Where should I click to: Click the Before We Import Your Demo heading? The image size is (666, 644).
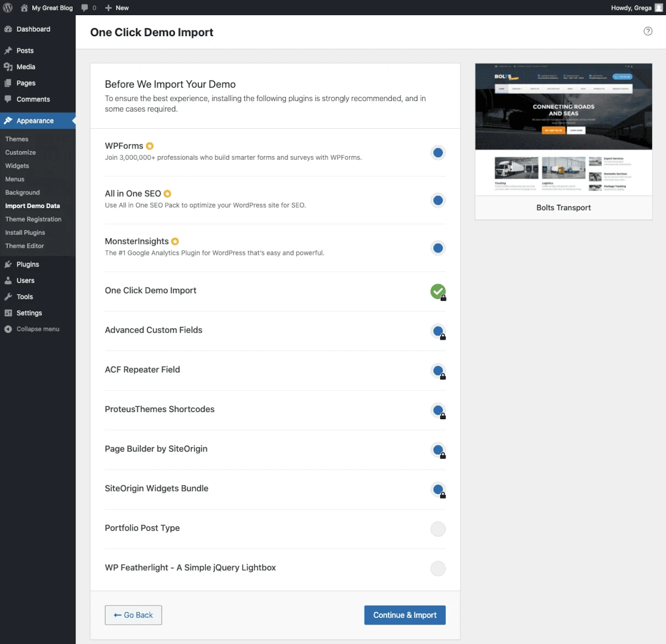click(x=170, y=84)
